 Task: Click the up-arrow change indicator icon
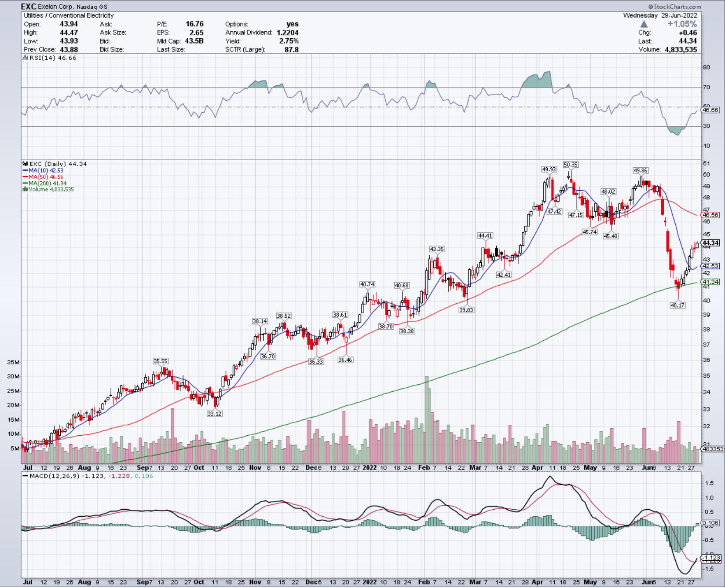(x=644, y=24)
